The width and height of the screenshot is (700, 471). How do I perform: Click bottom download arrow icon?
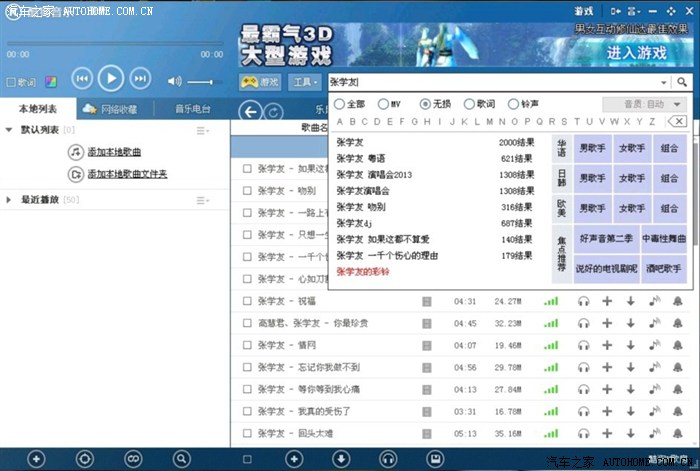(x=342, y=458)
